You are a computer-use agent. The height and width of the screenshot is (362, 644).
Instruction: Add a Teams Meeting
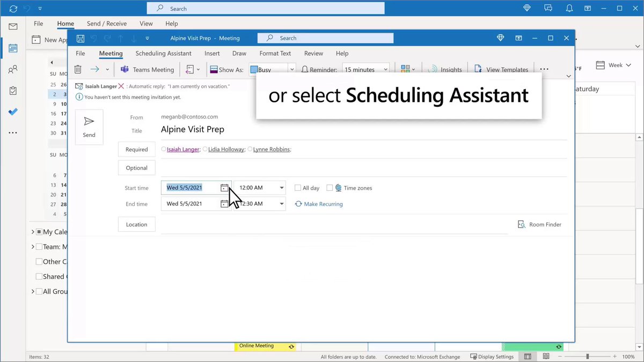point(147,70)
